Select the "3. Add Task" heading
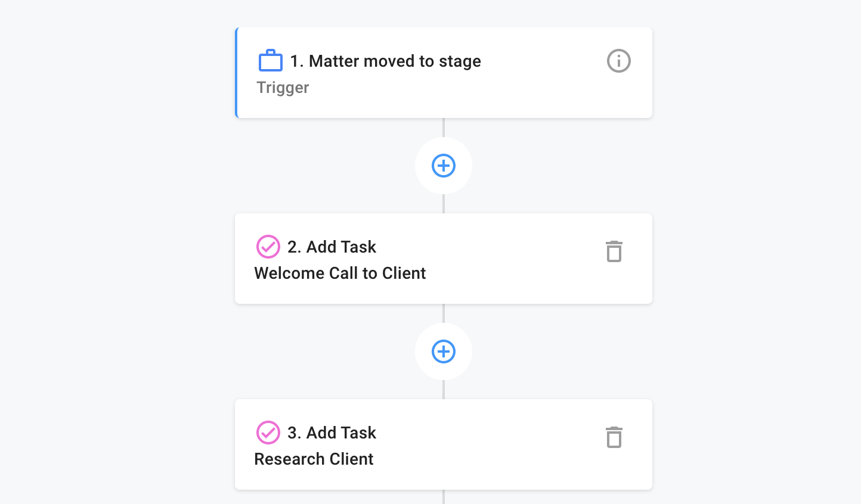This screenshot has height=504, width=861. tap(332, 433)
